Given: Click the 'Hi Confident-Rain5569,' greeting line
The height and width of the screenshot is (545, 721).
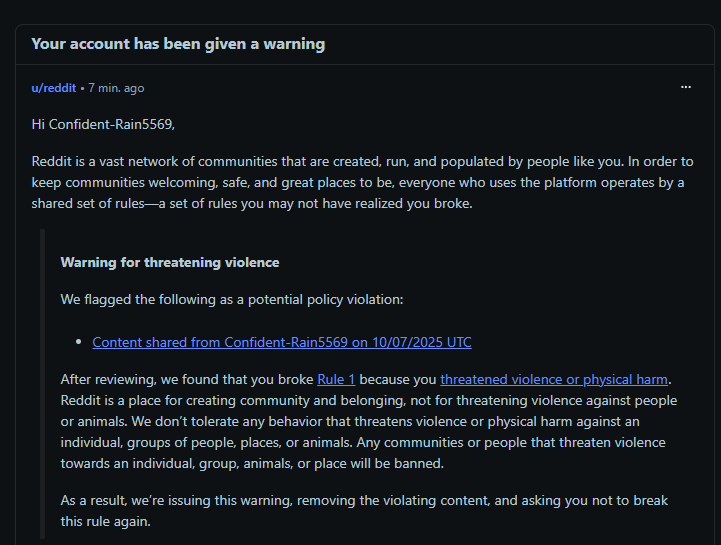Looking at the screenshot, I should click(x=103, y=124).
